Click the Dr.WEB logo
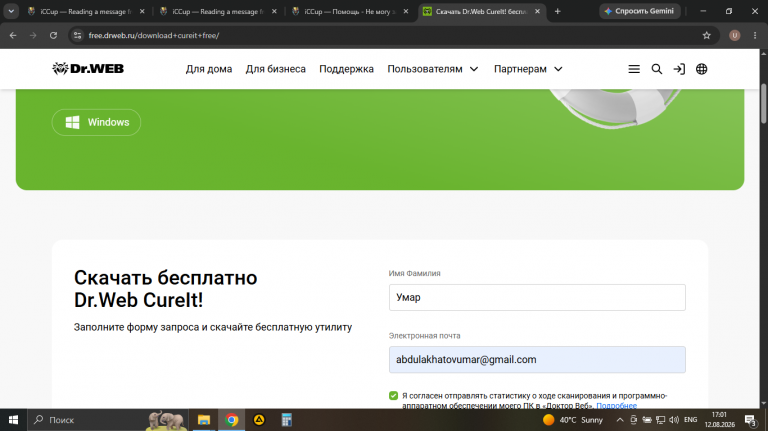The image size is (768, 431). [x=88, y=69]
